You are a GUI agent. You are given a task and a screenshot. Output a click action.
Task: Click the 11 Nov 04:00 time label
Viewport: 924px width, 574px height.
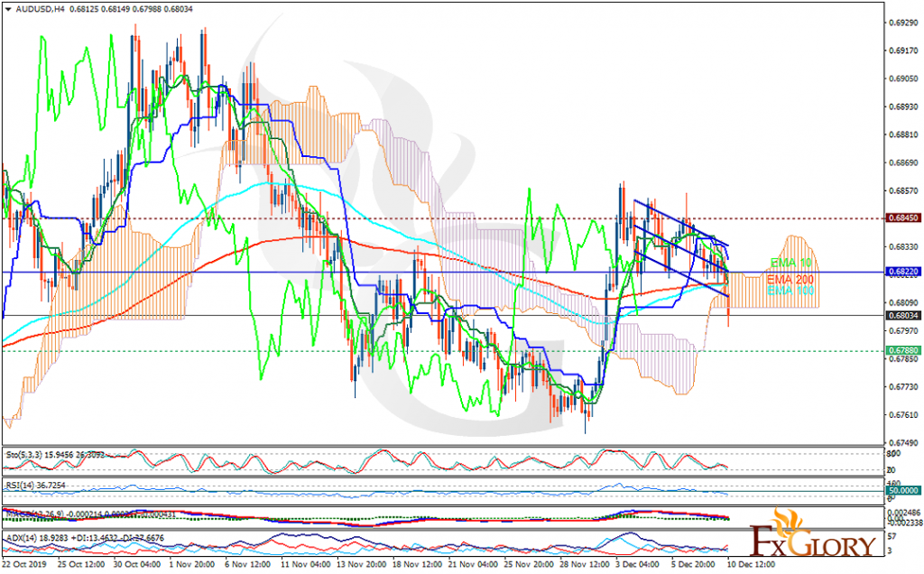tap(306, 564)
